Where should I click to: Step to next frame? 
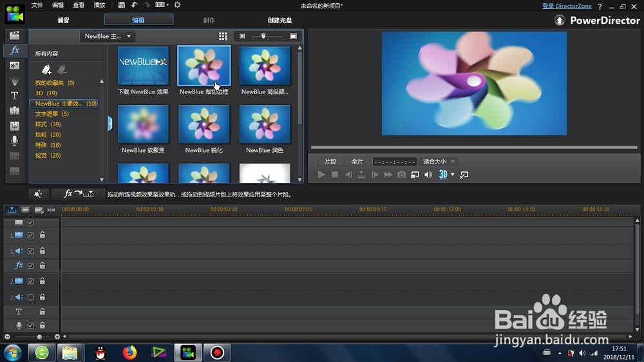(x=375, y=175)
